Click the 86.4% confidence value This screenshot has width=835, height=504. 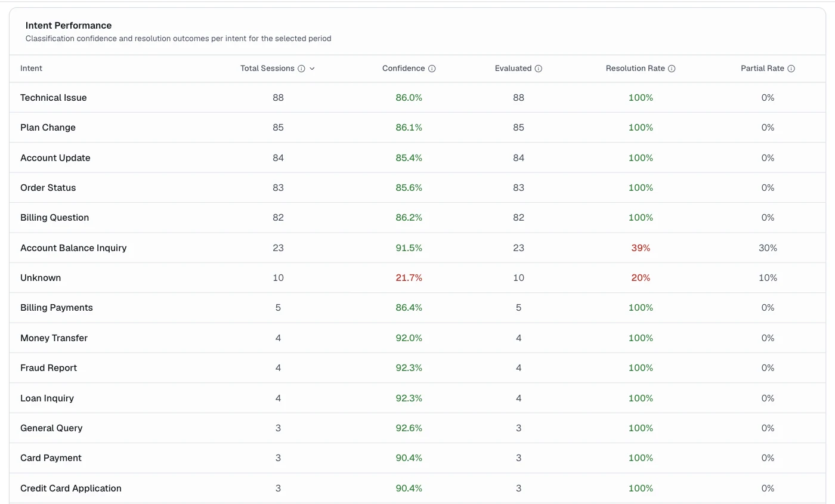[409, 308]
